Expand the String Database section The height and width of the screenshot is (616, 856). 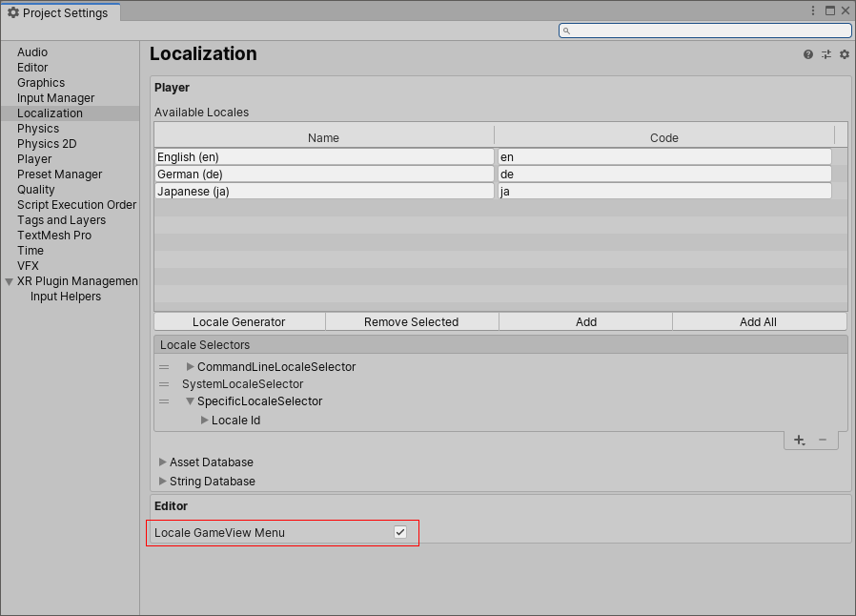[x=162, y=481]
